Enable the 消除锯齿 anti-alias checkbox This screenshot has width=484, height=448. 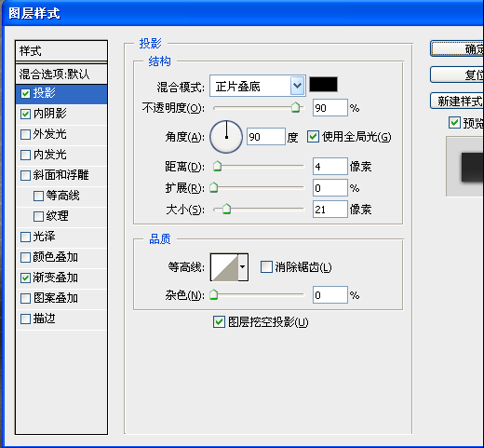pyautogui.click(x=266, y=267)
